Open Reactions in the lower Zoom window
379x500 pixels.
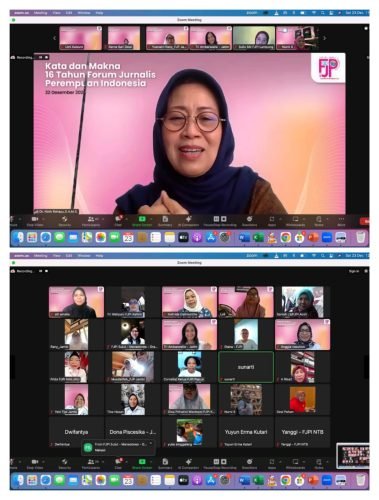(x=249, y=464)
